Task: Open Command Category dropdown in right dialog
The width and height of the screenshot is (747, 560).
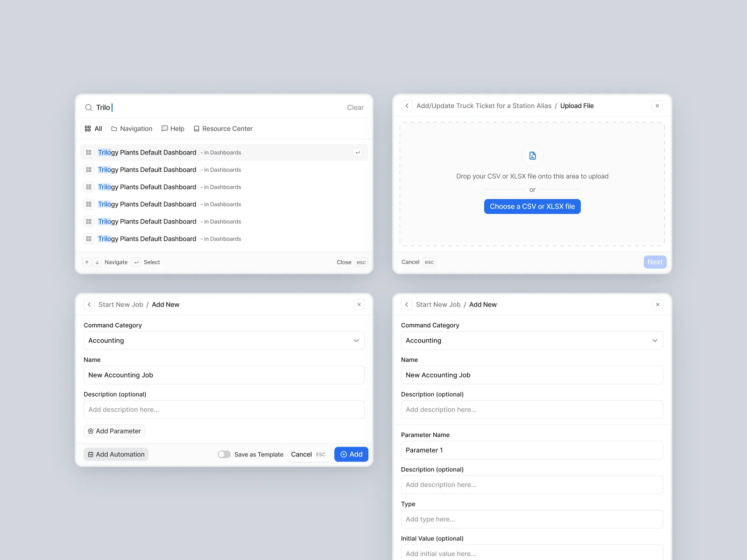Action: pos(532,341)
